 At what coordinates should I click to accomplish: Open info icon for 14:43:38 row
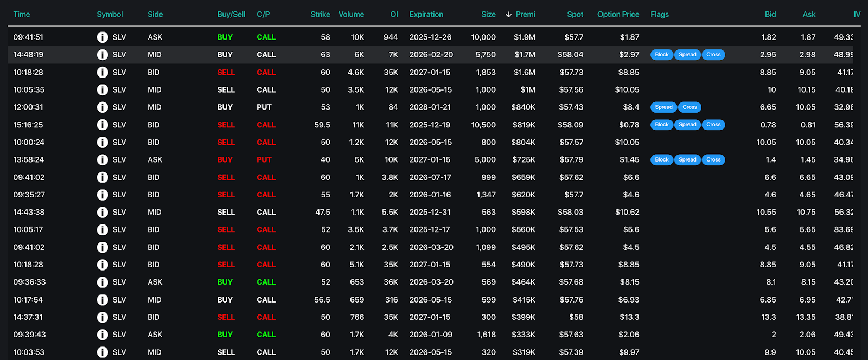point(102,212)
